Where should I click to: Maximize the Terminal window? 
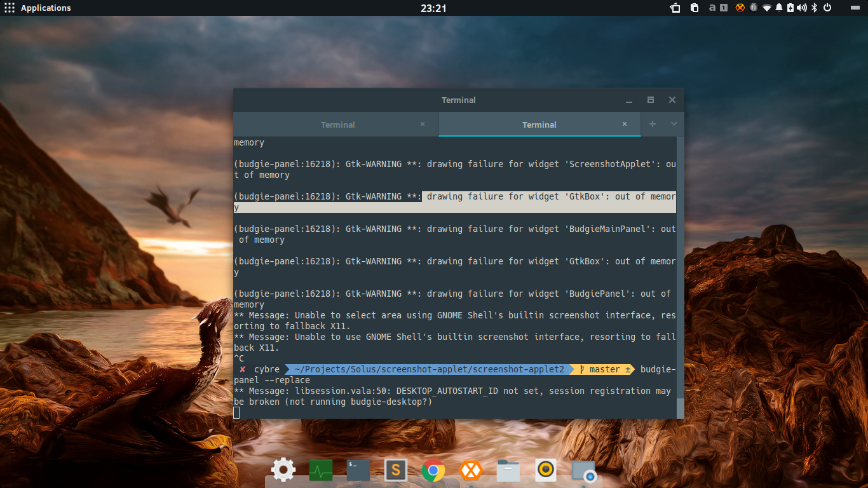(651, 100)
